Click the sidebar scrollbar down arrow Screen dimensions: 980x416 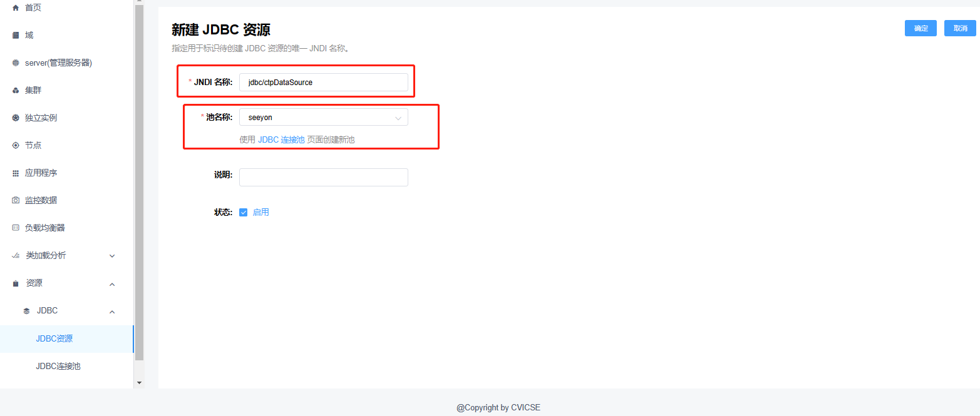[139, 382]
